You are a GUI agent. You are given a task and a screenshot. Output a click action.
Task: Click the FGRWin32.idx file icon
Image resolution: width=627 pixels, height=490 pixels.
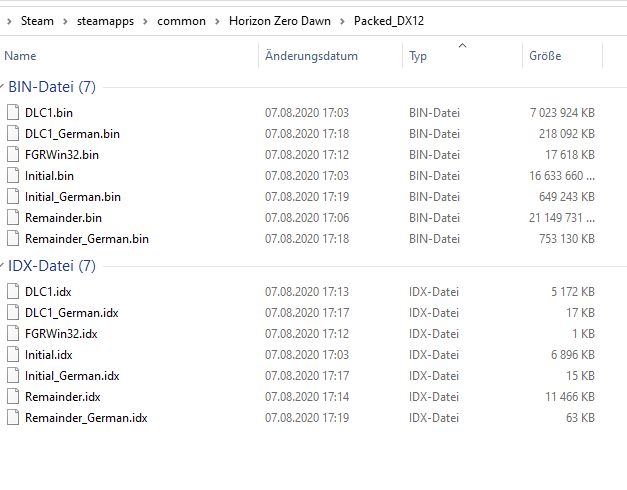click(x=13, y=334)
